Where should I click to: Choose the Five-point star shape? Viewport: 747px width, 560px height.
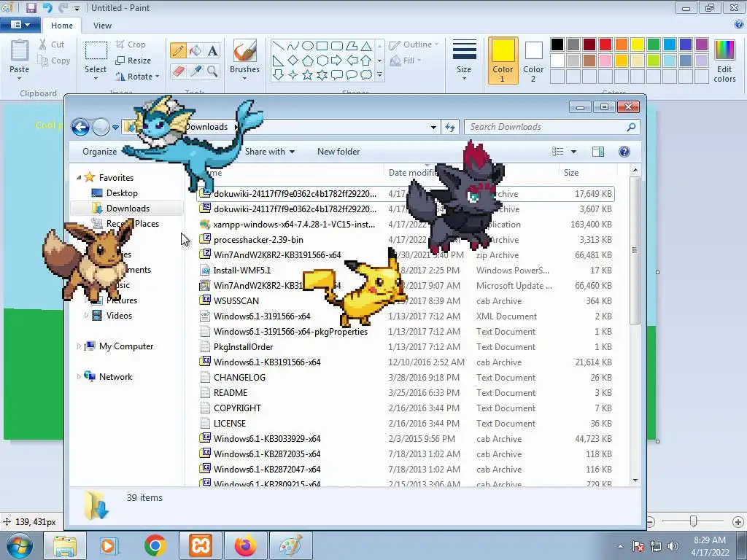click(308, 75)
